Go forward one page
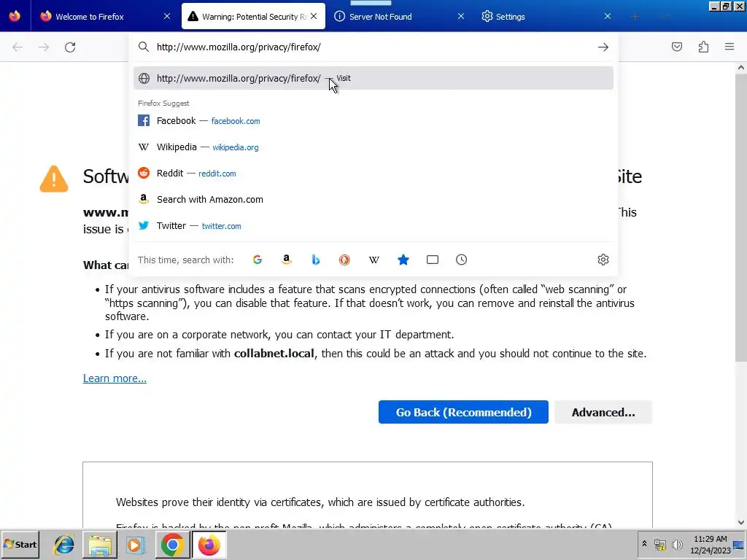The height and width of the screenshot is (560, 747). [x=44, y=47]
